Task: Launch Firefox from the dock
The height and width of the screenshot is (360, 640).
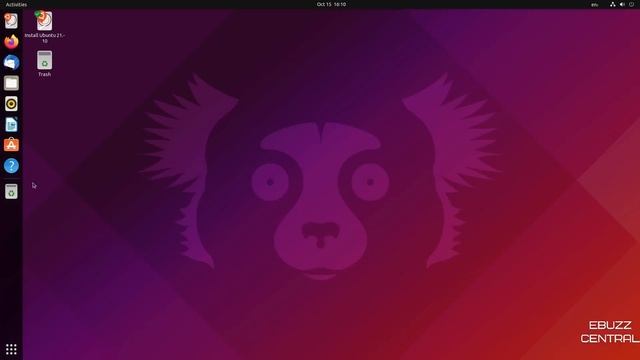Action: (11, 42)
